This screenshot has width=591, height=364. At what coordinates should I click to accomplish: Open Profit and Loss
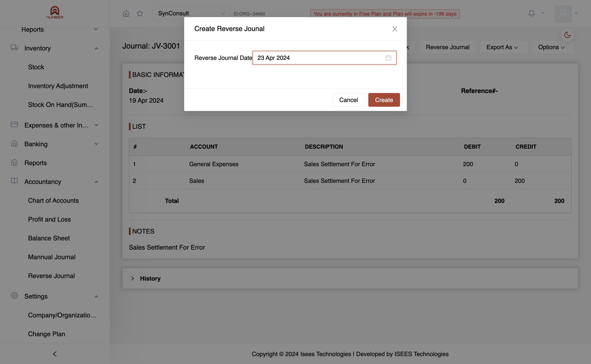click(x=49, y=219)
